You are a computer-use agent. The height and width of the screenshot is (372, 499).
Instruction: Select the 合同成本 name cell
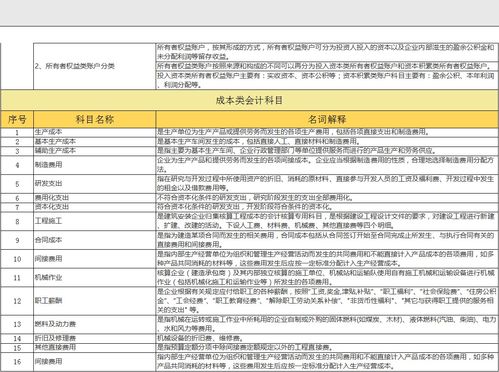coord(95,240)
